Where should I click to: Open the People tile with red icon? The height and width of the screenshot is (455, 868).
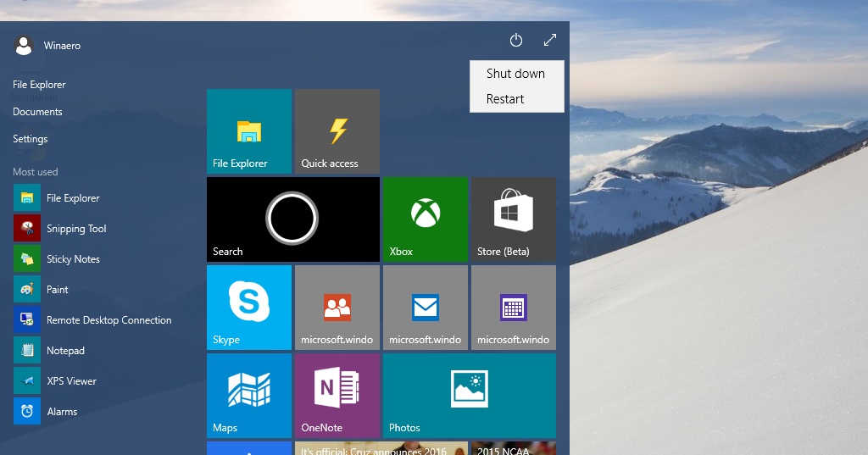point(337,308)
